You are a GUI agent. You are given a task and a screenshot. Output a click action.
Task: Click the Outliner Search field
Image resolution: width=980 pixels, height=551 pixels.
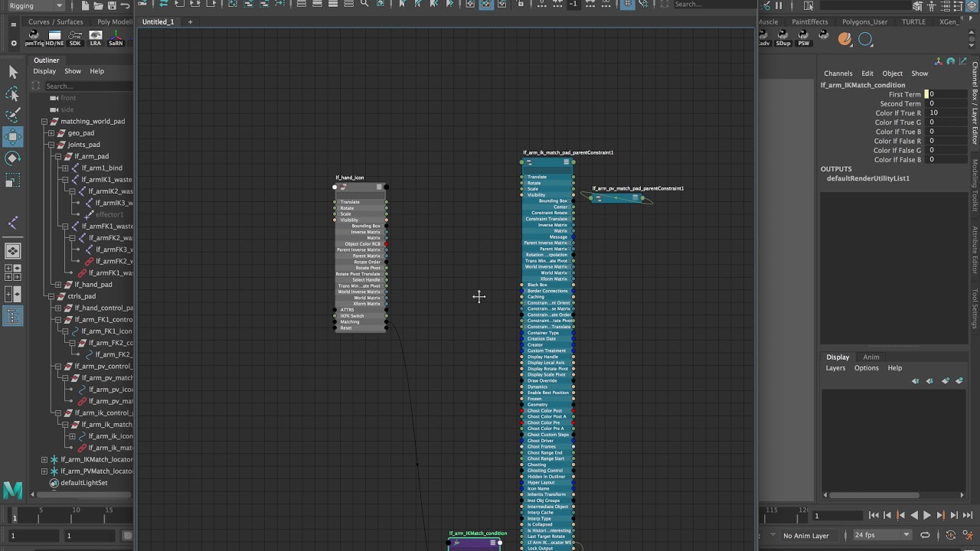pyautogui.click(x=87, y=86)
